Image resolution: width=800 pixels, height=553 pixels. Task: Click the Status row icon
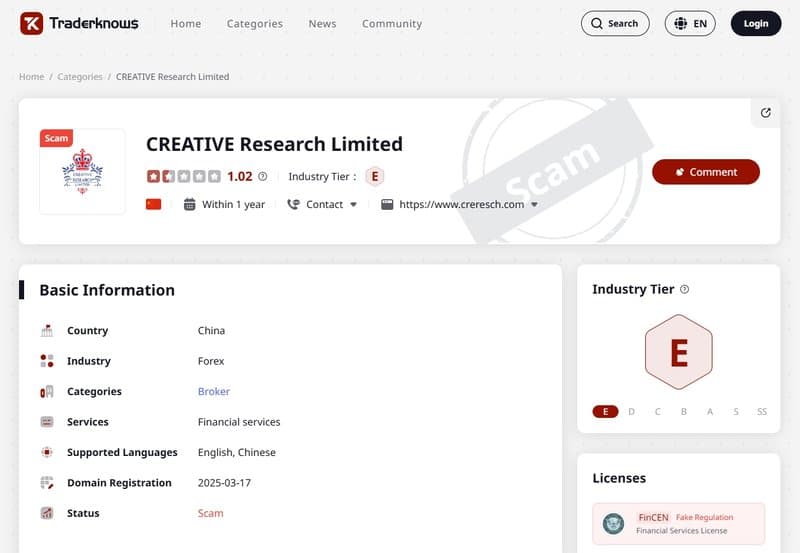click(47, 513)
